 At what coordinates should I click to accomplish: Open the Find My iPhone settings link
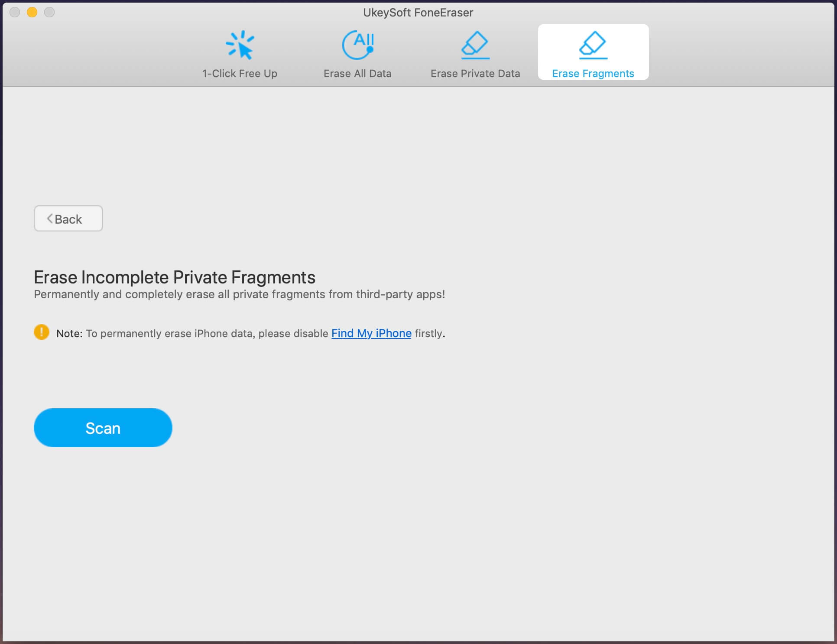[x=371, y=333]
